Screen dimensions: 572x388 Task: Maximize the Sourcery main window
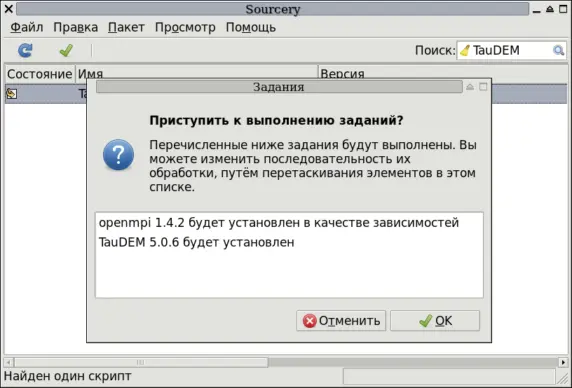click(x=563, y=9)
